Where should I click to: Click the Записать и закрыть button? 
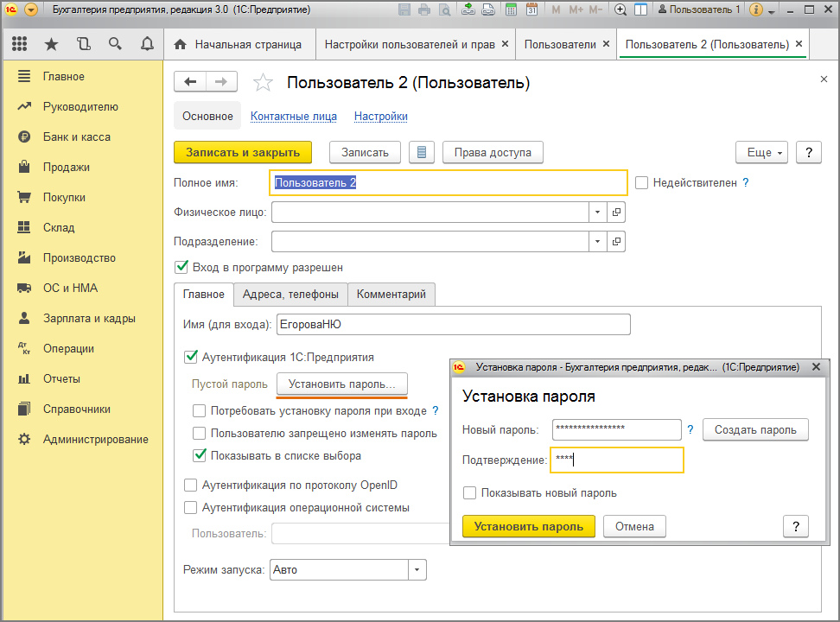pos(243,152)
